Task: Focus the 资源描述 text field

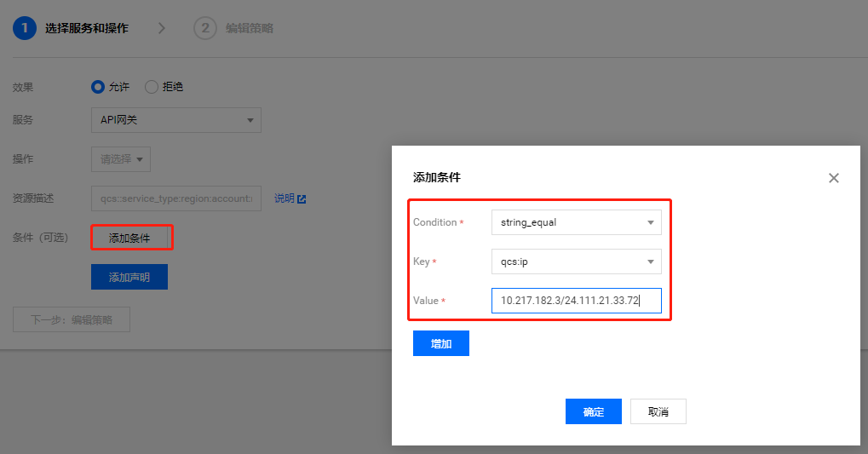Action: (x=175, y=198)
